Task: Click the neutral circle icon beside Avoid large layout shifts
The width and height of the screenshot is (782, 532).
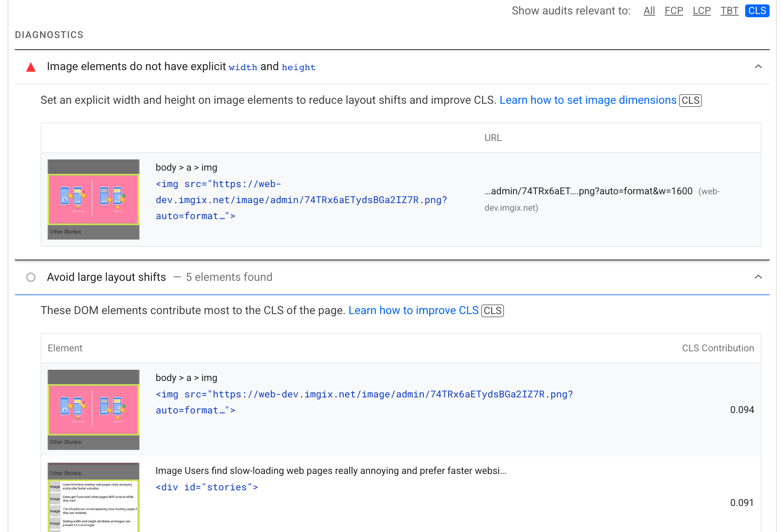Action: [30, 277]
